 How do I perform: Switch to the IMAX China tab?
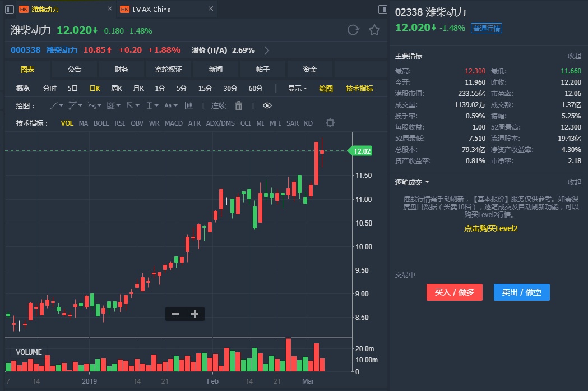point(151,9)
